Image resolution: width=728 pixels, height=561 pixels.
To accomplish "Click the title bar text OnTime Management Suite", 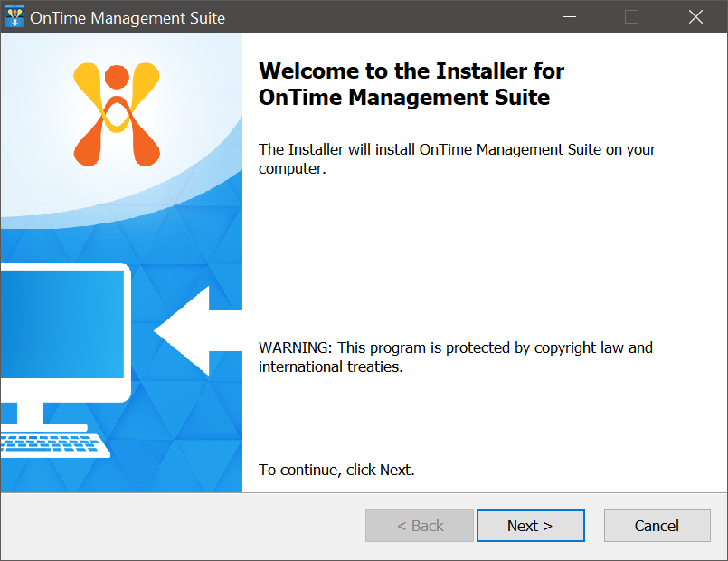I will tap(128, 18).
